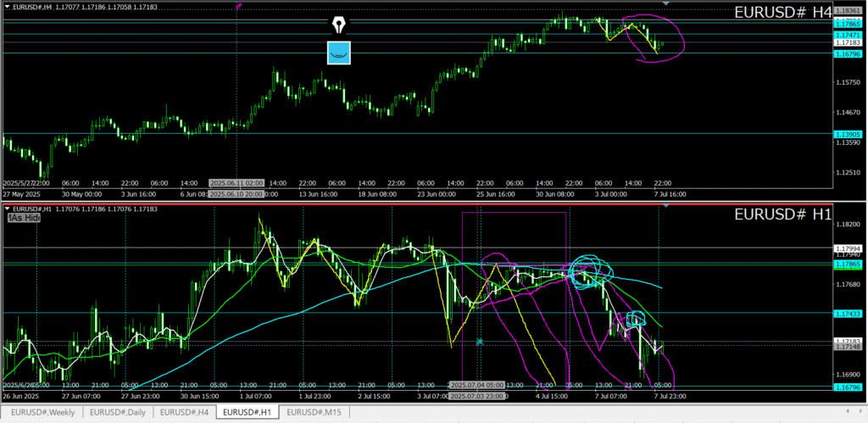
Task: Click the magenta marker atop the H4 chart
Action: (x=239, y=5)
